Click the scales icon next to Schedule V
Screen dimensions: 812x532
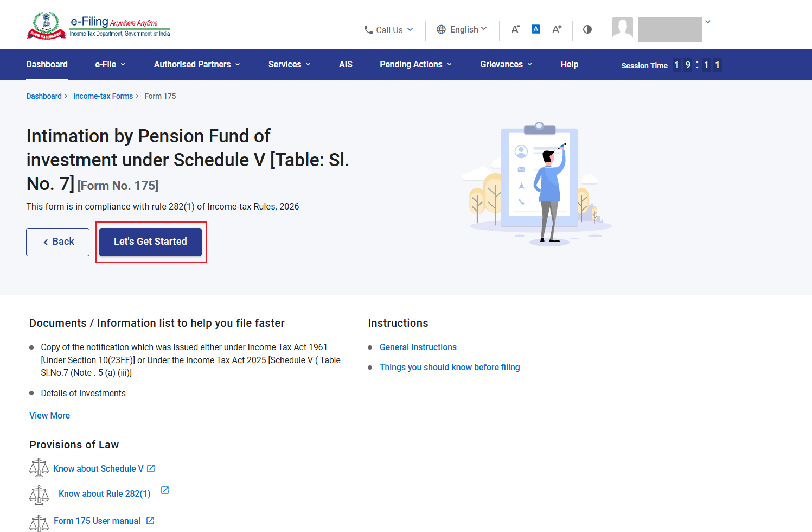coord(39,467)
